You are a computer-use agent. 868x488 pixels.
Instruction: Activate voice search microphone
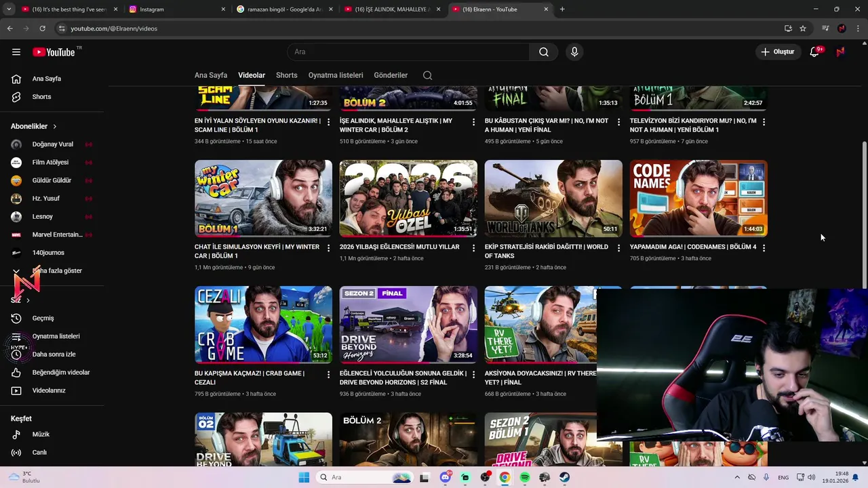point(574,52)
